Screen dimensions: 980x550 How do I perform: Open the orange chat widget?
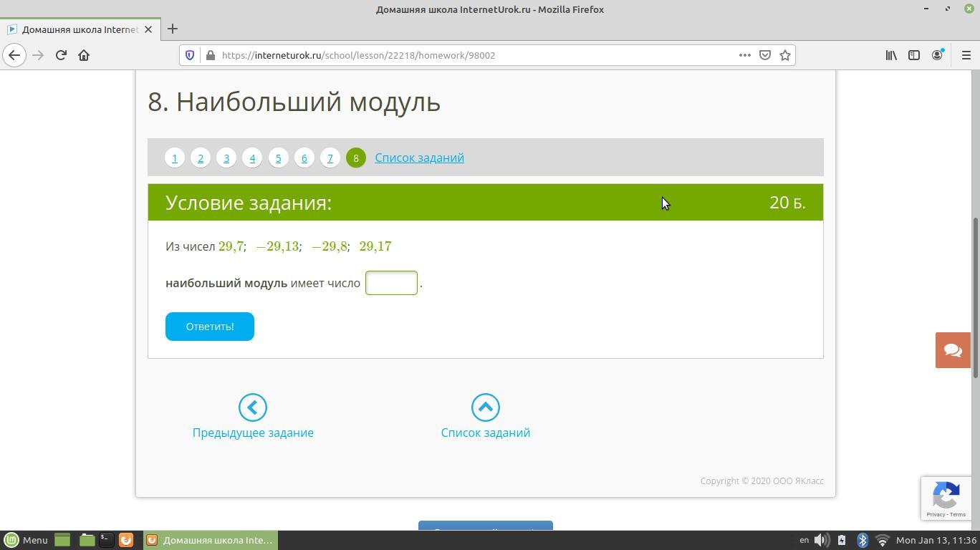(953, 350)
